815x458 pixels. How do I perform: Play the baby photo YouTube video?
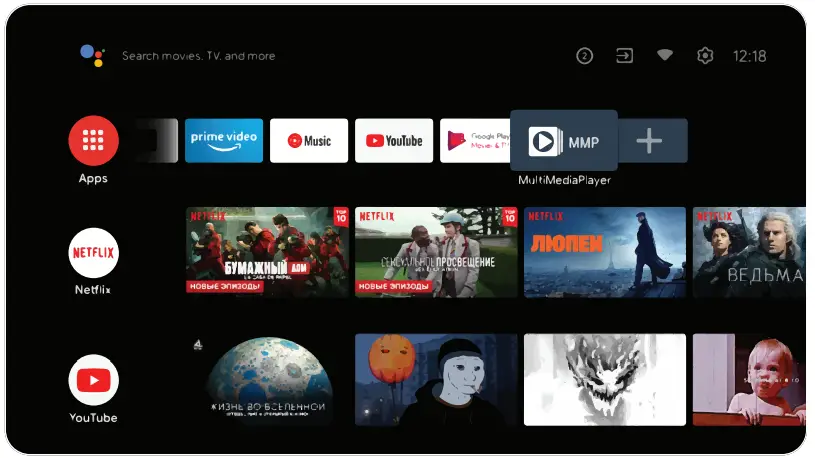(749, 380)
